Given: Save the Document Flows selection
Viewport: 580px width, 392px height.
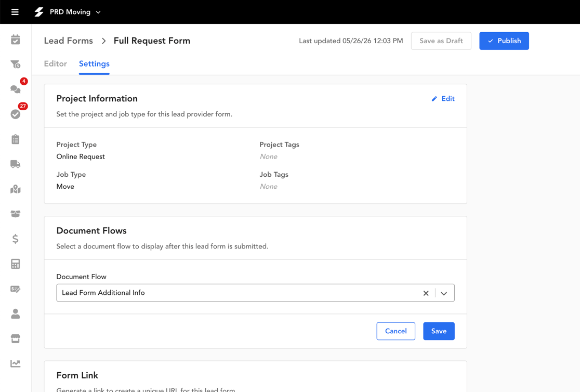Looking at the screenshot, I should pyautogui.click(x=439, y=331).
